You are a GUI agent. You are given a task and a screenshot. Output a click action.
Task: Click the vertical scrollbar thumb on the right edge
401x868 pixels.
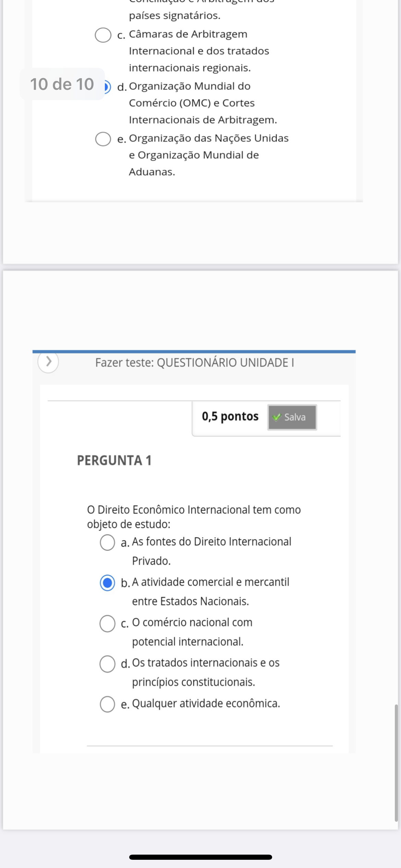[x=396, y=762]
